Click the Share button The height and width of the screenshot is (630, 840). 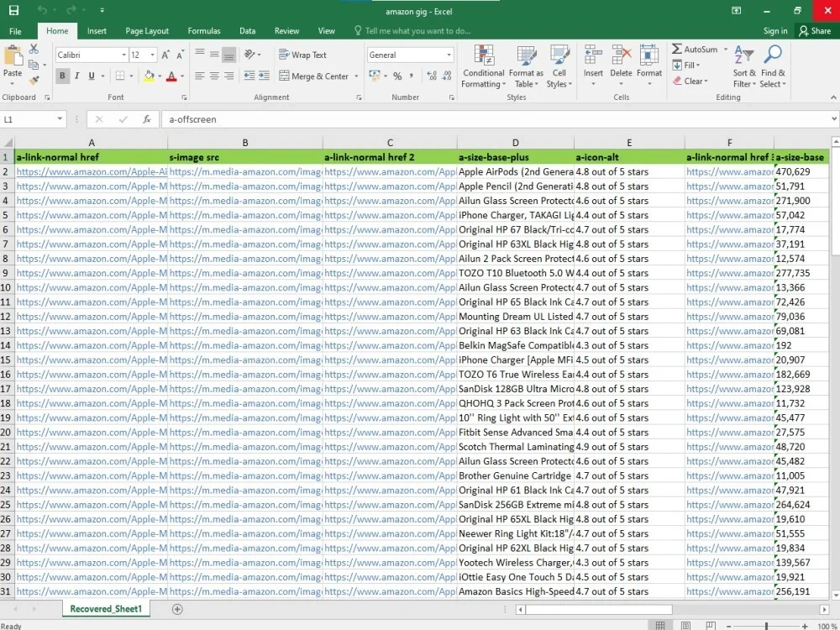(815, 31)
